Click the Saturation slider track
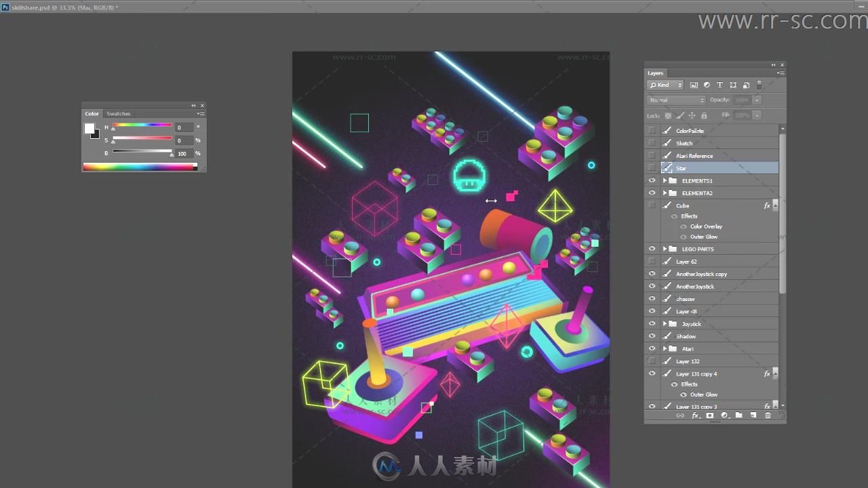 [142, 139]
